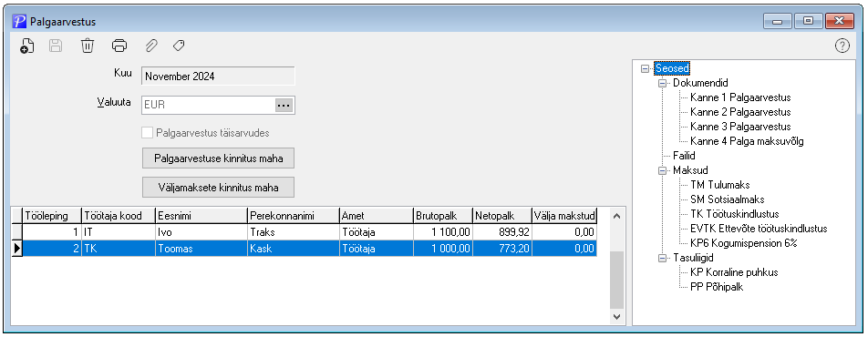Click net salary 899,92 cell

pyautogui.click(x=501, y=232)
